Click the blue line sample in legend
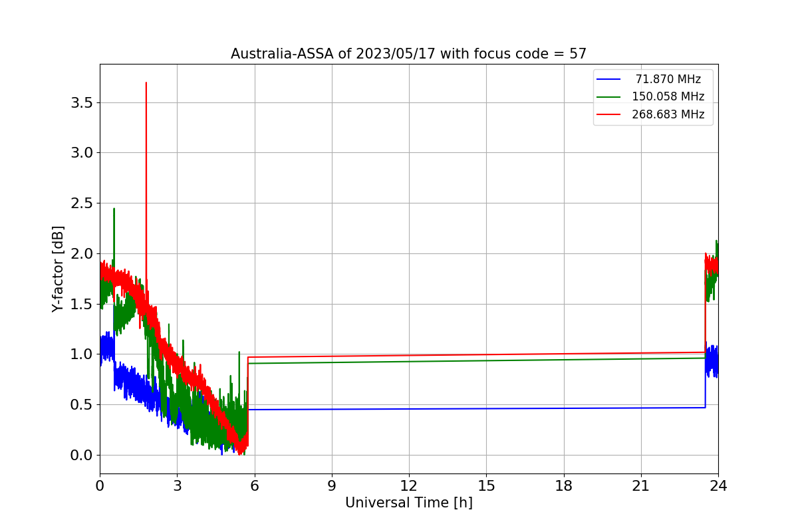The image size is (798, 532). tap(608, 80)
